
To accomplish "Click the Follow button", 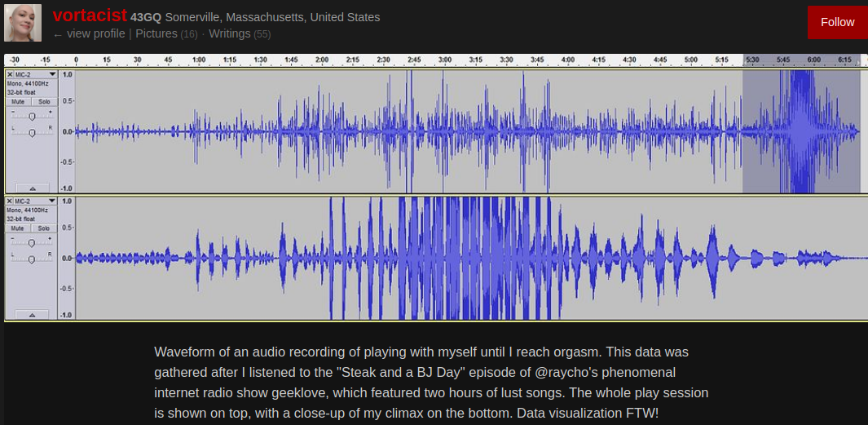I will pos(838,22).
